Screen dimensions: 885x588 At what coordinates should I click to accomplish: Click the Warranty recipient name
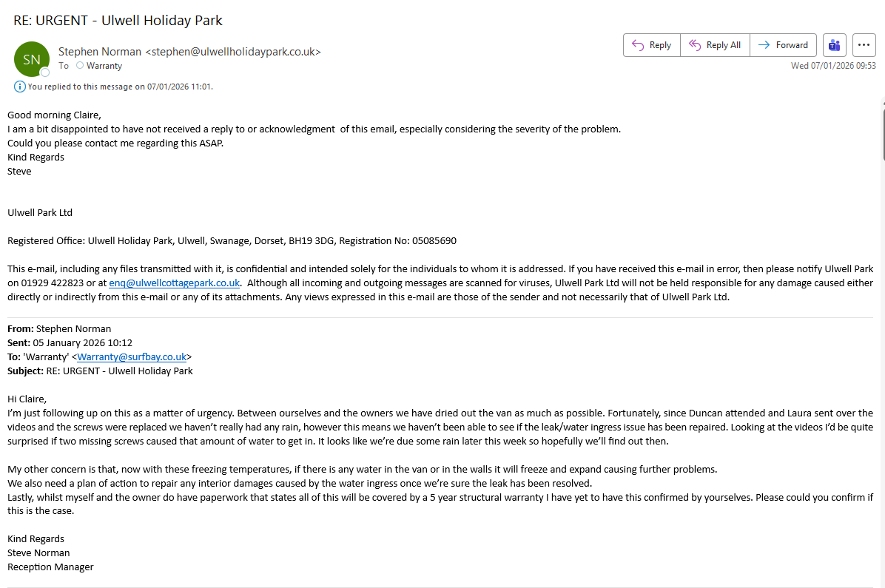(x=104, y=66)
